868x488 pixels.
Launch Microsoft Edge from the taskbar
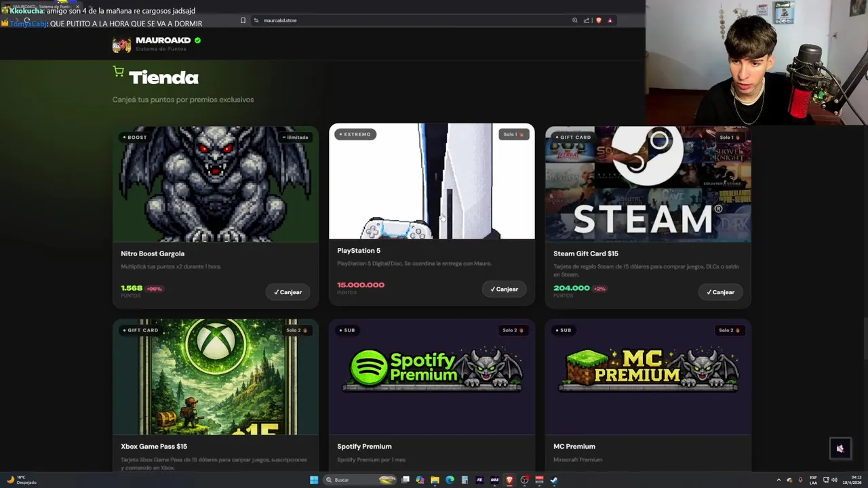pyautogui.click(x=450, y=480)
